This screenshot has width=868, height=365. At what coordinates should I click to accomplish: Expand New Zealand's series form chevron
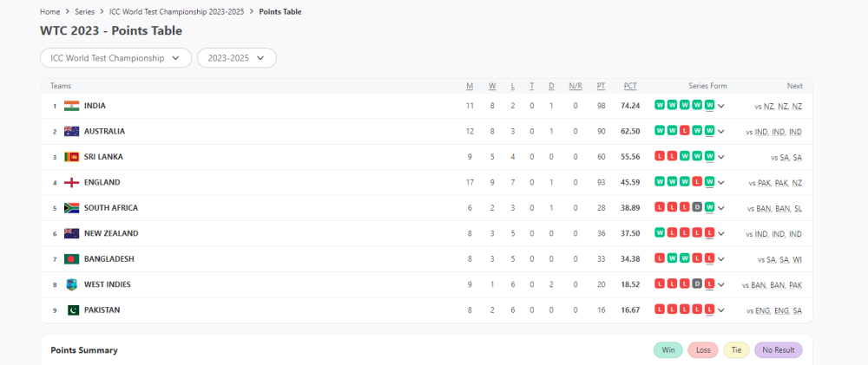(721, 234)
